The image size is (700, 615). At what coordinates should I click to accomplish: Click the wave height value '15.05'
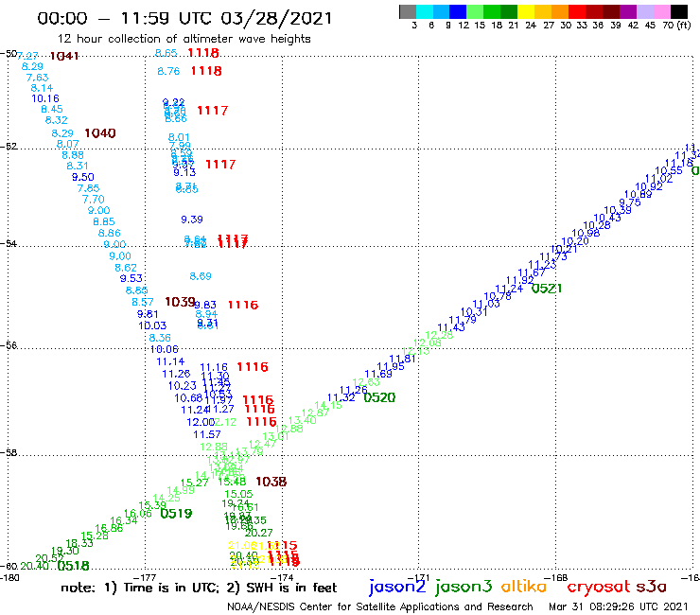(238, 494)
